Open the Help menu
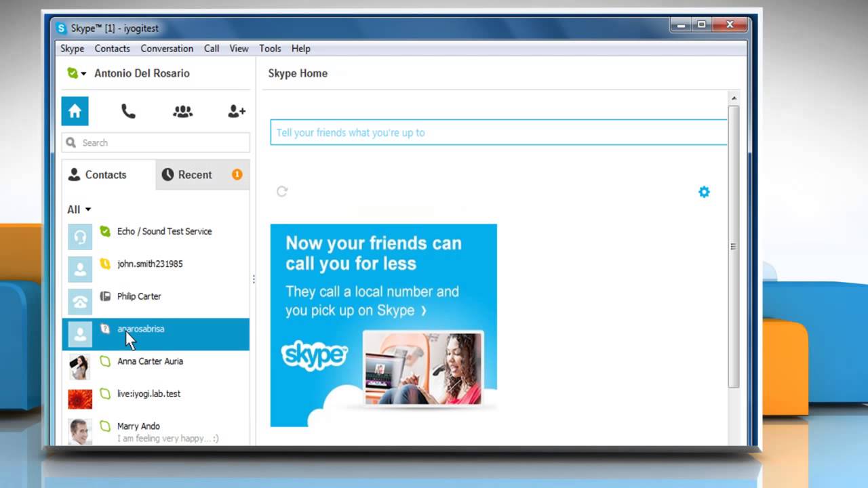Viewport: 868px width, 488px height. click(x=300, y=48)
